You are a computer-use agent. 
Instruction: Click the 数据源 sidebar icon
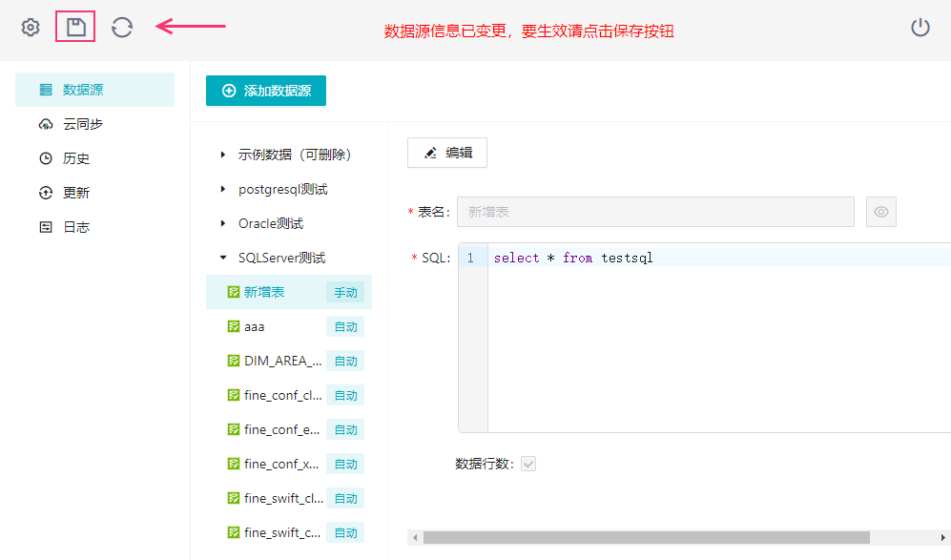click(x=46, y=90)
